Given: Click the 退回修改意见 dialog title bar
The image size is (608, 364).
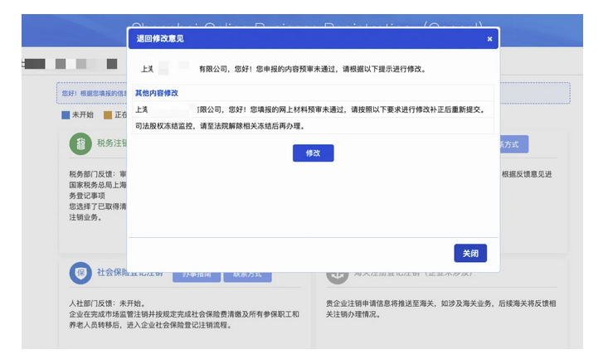Looking at the screenshot, I should click(299, 39).
